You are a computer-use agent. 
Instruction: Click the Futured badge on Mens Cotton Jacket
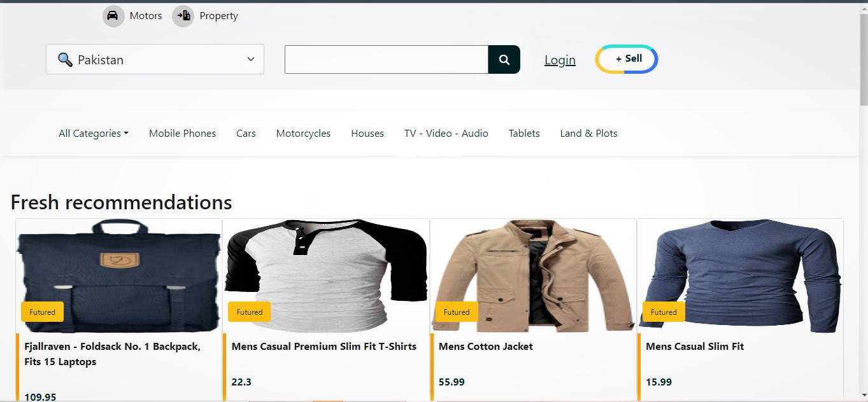coord(456,312)
